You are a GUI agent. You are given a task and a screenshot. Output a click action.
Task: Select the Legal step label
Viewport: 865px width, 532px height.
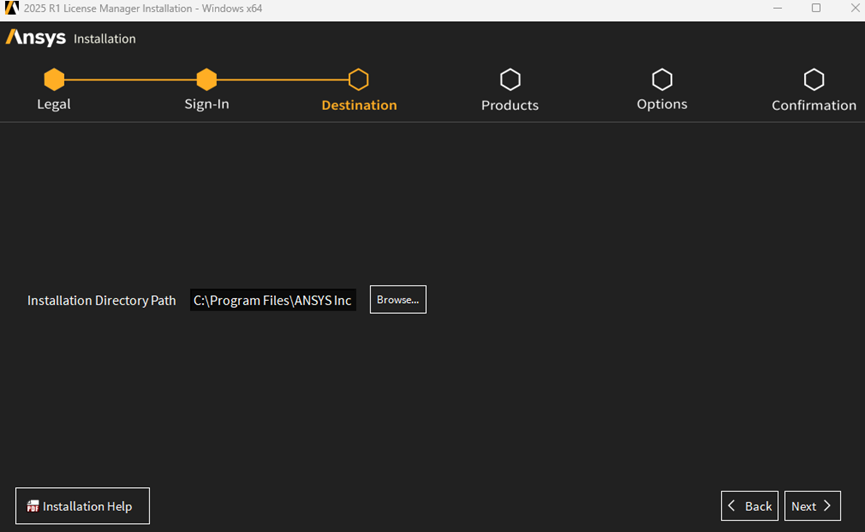tap(54, 104)
